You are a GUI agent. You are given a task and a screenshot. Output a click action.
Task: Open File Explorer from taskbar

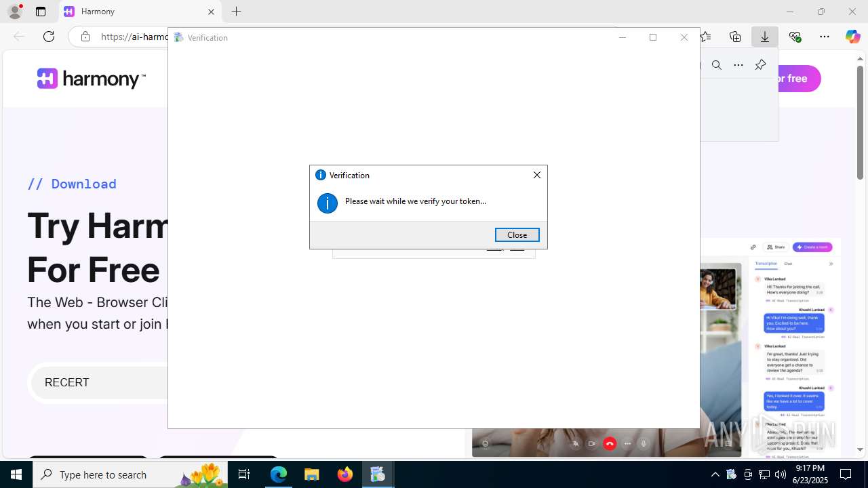312,474
